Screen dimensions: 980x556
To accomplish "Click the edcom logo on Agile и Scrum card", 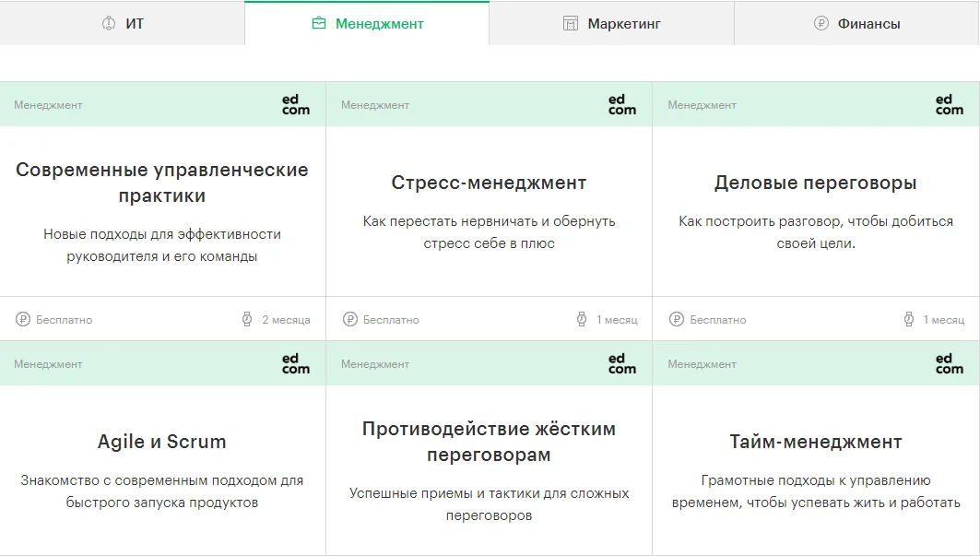I will pos(296,364).
